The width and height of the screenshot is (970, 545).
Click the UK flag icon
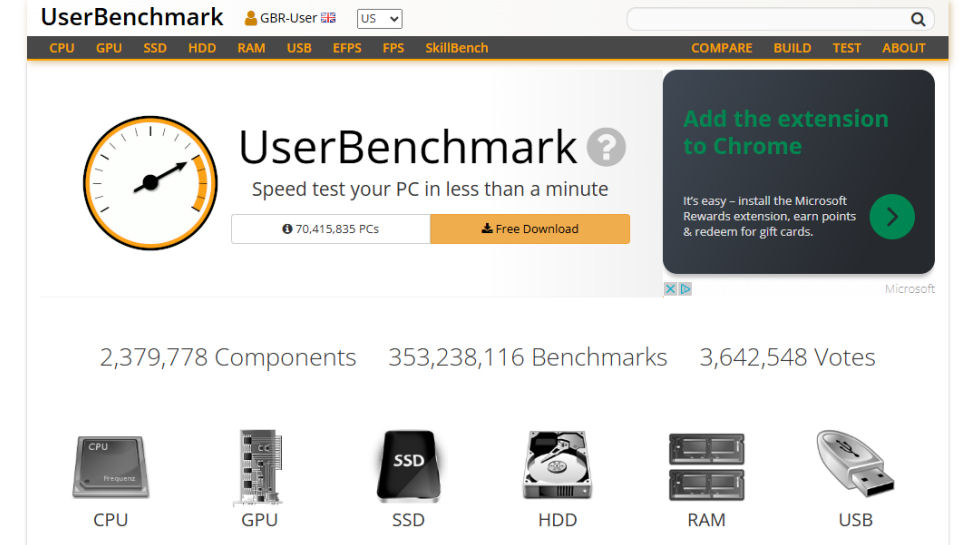[x=328, y=18]
